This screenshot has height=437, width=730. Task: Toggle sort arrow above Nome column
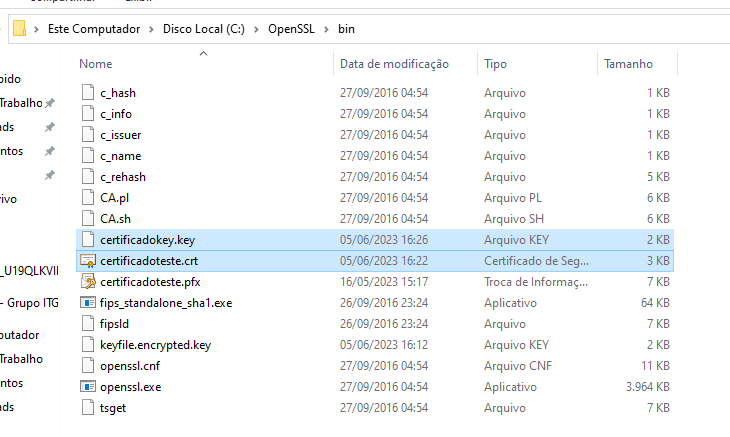(203, 54)
